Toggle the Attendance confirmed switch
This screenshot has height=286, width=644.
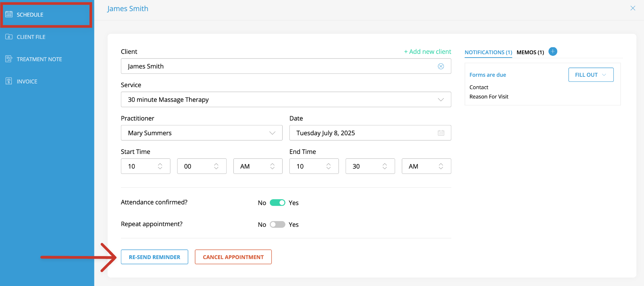click(x=277, y=203)
